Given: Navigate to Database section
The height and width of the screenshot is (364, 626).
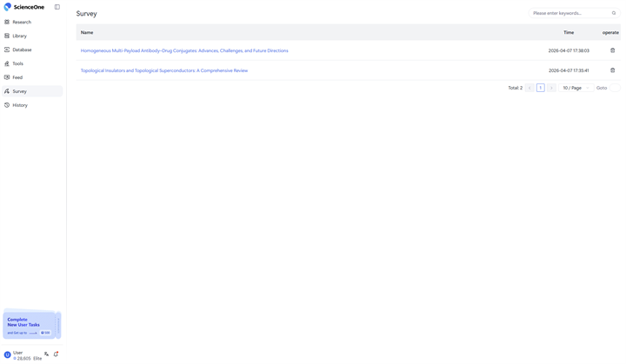Looking at the screenshot, I should tap(22, 50).
